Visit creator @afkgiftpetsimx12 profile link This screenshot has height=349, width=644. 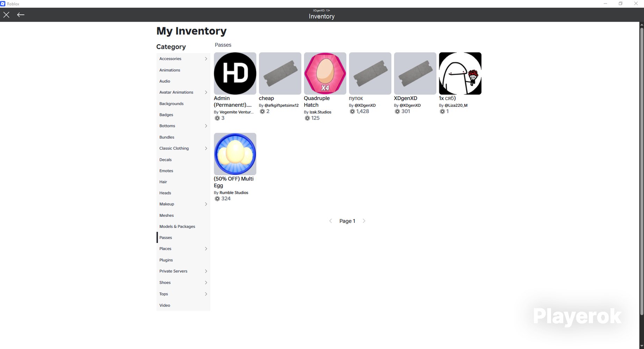(282, 105)
